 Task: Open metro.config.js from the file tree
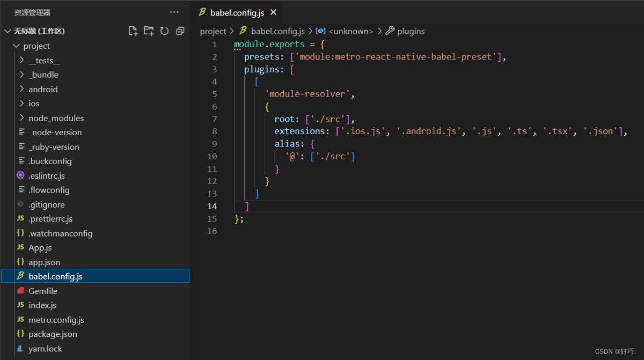(x=56, y=320)
